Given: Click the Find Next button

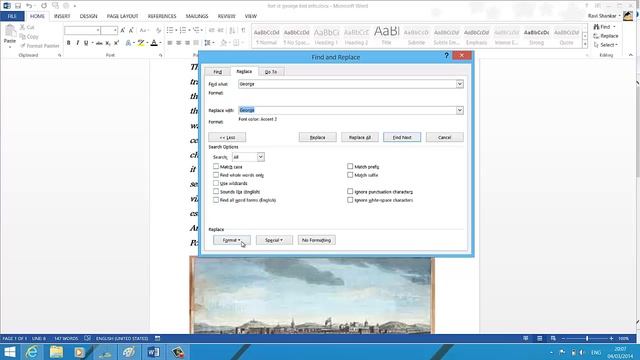Looking at the screenshot, I should [x=402, y=138].
